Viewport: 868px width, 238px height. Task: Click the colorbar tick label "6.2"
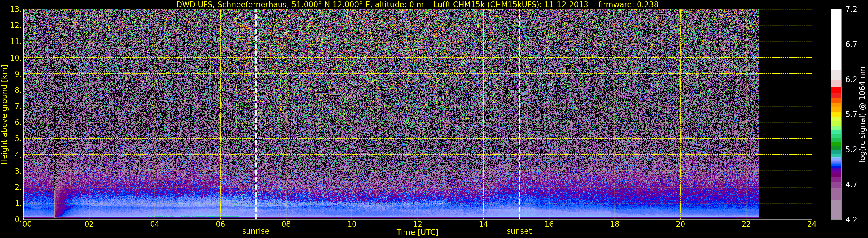[851, 80]
